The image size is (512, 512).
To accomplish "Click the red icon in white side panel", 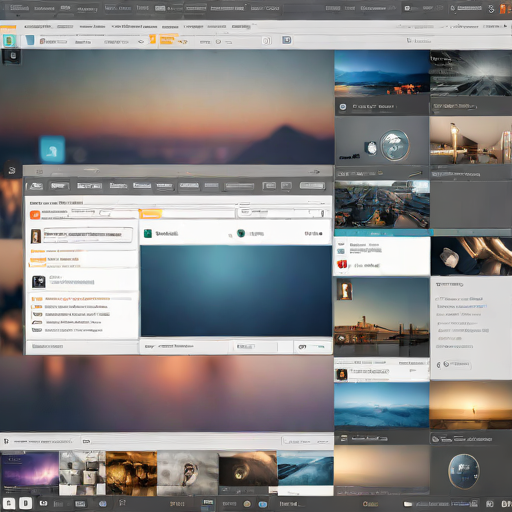I will 342,265.
